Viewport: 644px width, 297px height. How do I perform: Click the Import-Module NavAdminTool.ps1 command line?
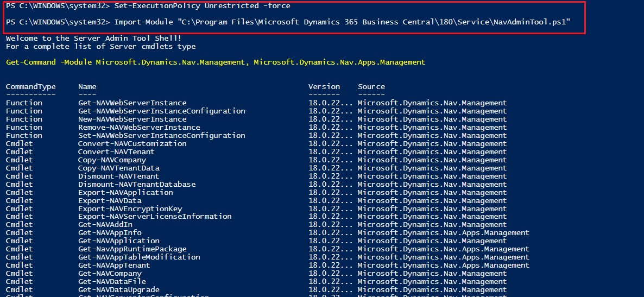pos(288,22)
